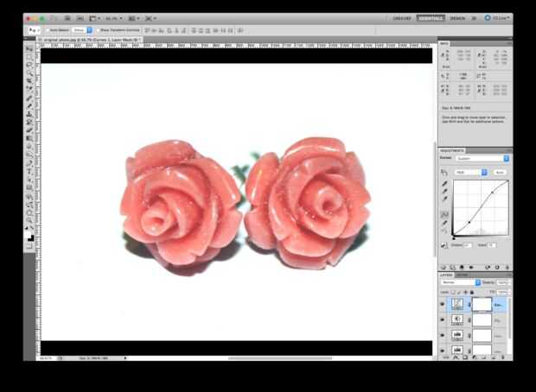The width and height of the screenshot is (536, 392).
Task: Open the Move tool preset picker
Action: pyautogui.click(x=35, y=30)
